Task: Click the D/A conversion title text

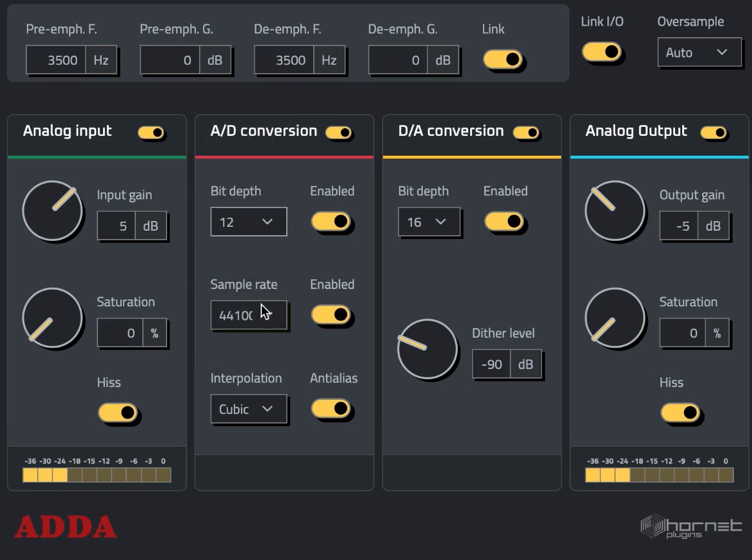Action: [x=451, y=131]
